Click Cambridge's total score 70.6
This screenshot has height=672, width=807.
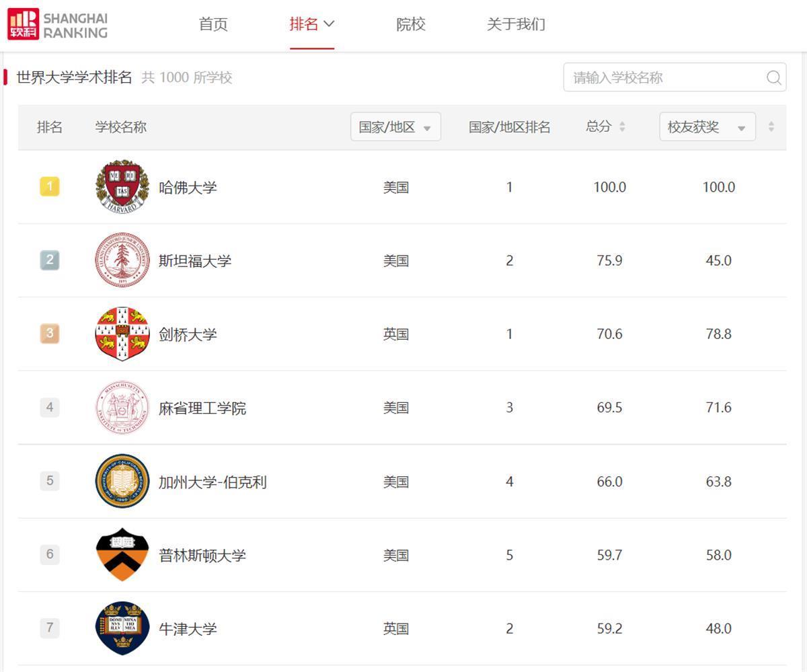pos(609,334)
